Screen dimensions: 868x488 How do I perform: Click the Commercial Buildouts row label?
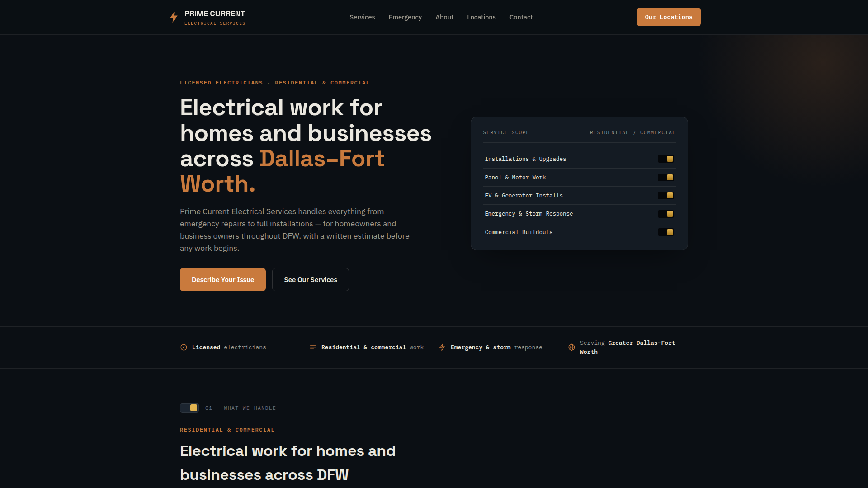pyautogui.click(x=519, y=232)
